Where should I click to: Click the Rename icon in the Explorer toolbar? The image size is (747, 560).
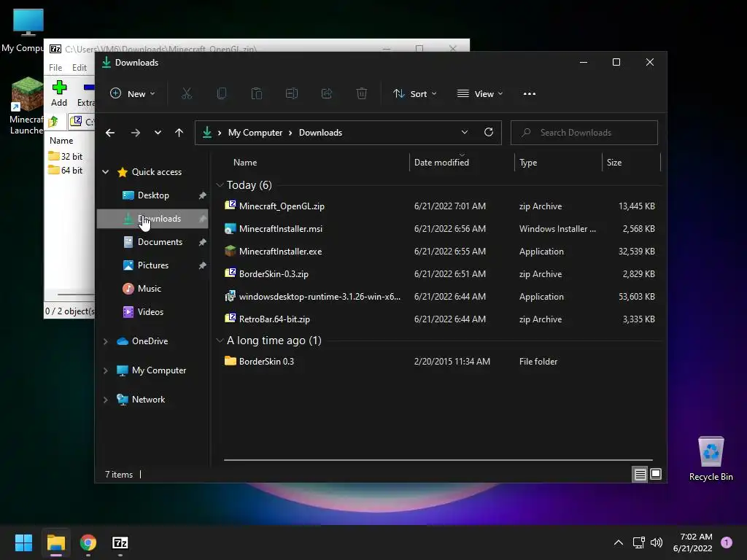292,94
